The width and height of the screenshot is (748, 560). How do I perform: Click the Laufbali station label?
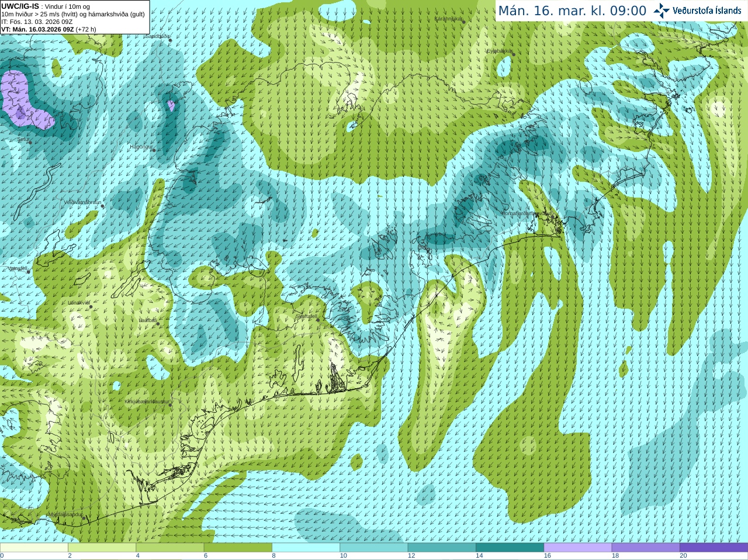(x=147, y=320)
